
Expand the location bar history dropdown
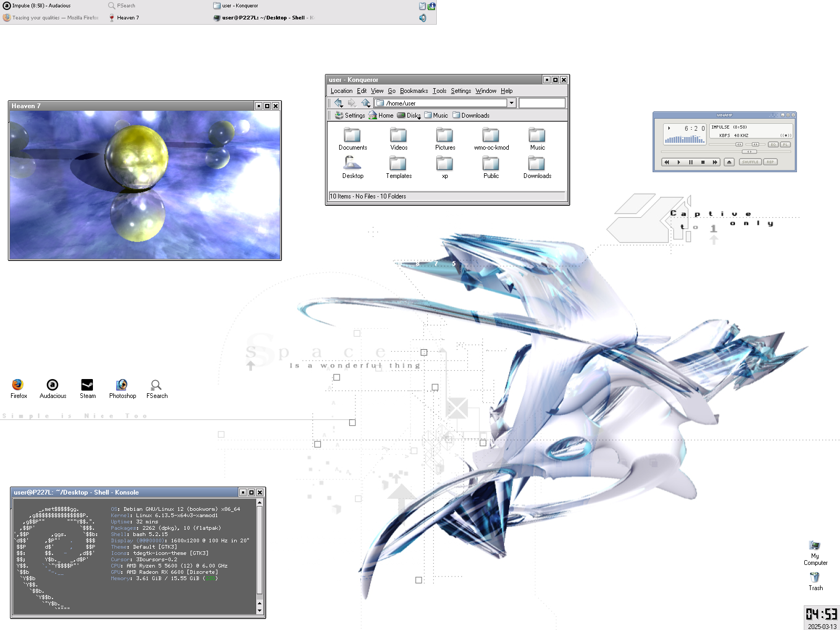pos(511,103)
